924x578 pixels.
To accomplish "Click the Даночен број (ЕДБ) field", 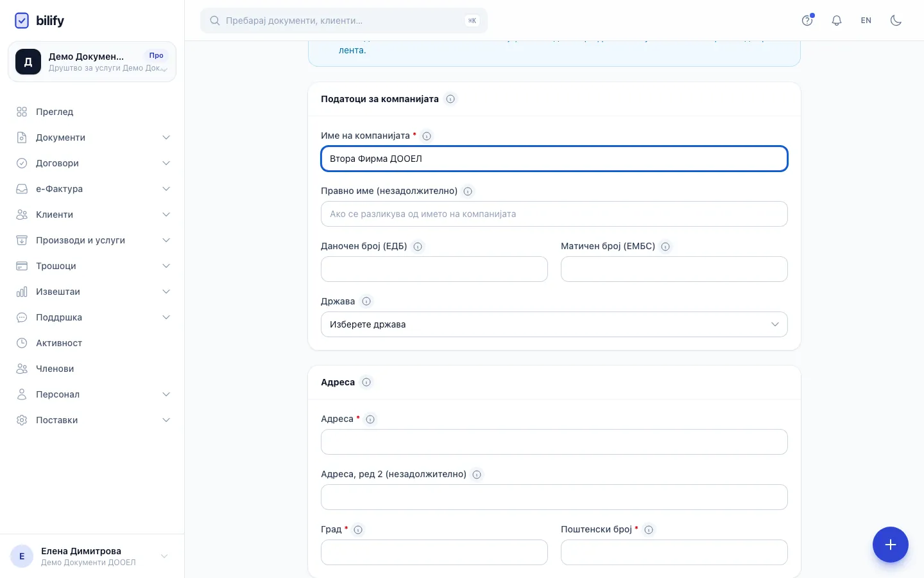I will (434, 269).
